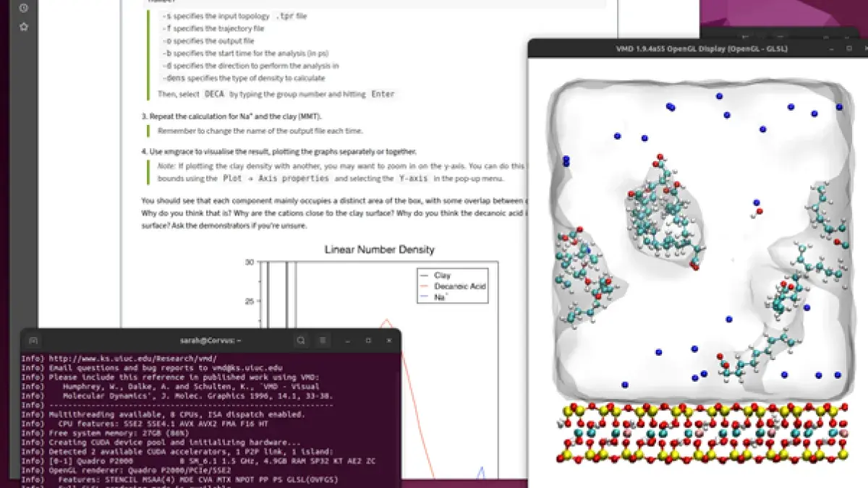
Task: Select the Decanoic Acid legend entry
Action: [459, 286]
